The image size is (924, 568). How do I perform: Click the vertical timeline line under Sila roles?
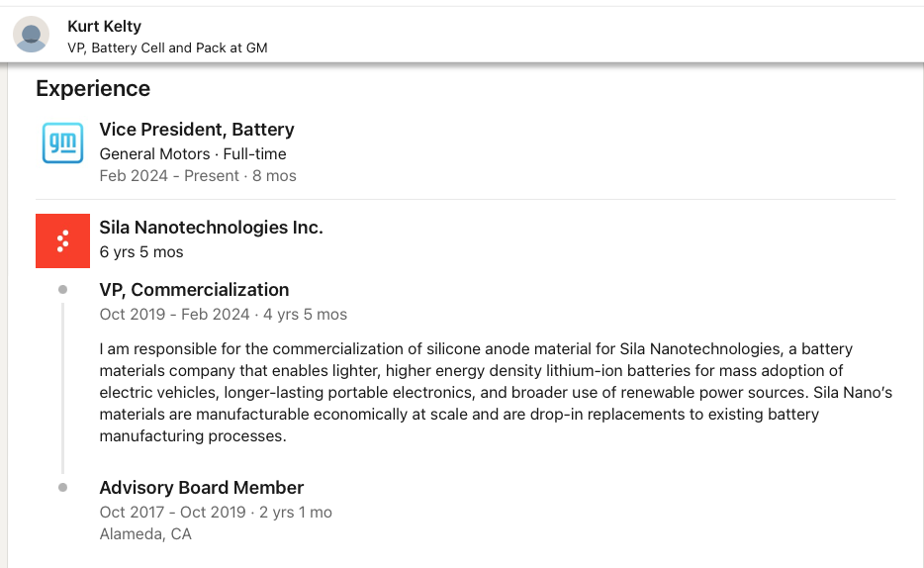click(x=63, y=388)
